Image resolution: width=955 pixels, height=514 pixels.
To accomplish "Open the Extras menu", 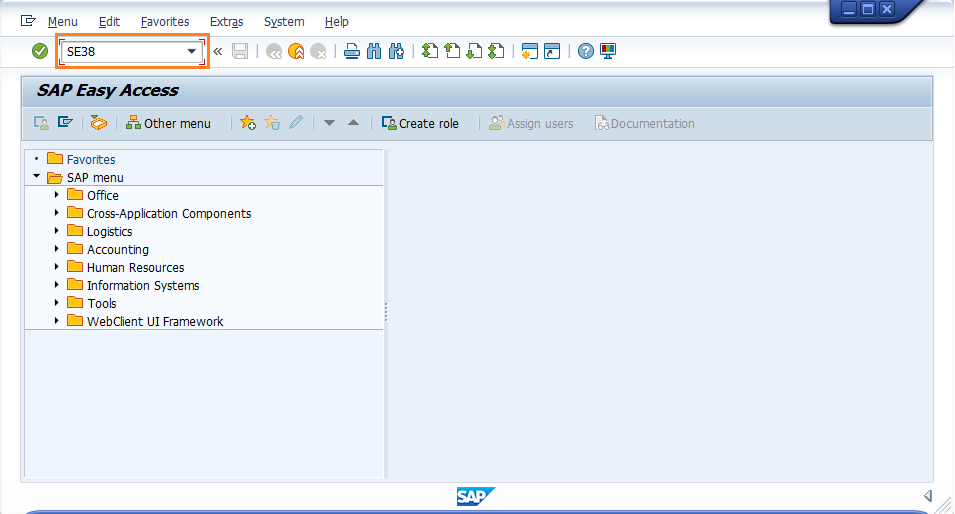I will click(227, 22).
